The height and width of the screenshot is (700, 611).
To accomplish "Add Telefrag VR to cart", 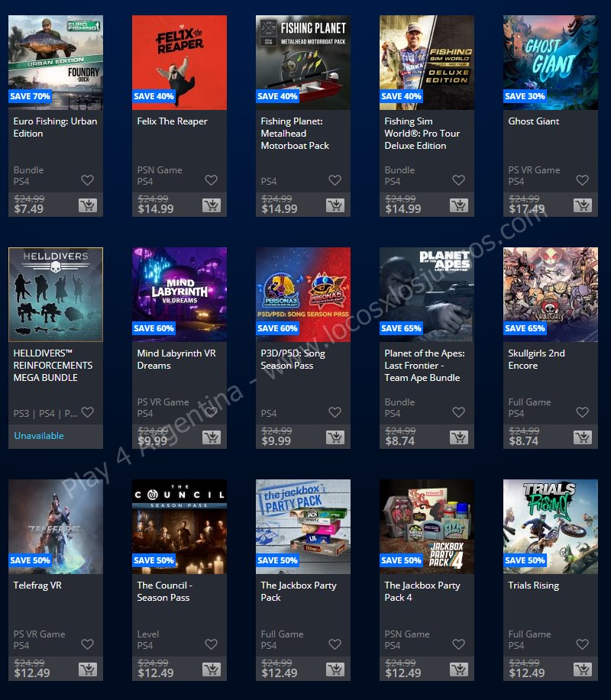I will (x=88, y=669).
